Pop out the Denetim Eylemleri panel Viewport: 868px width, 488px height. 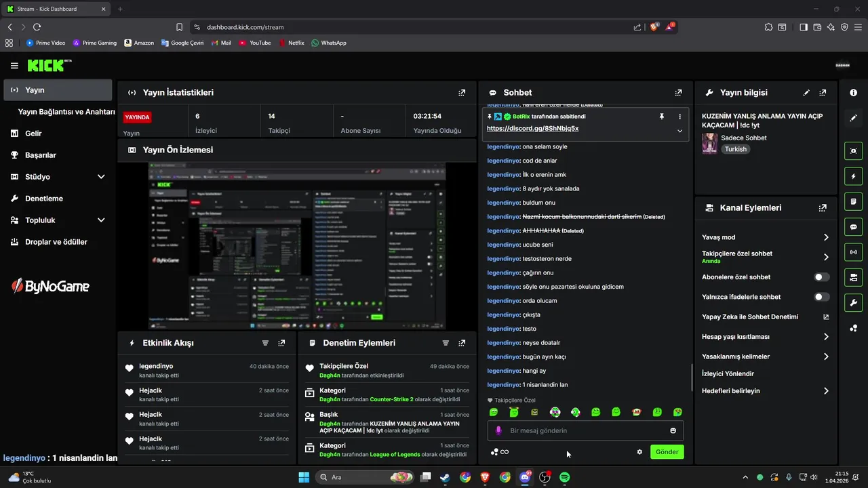coord(462,343)
